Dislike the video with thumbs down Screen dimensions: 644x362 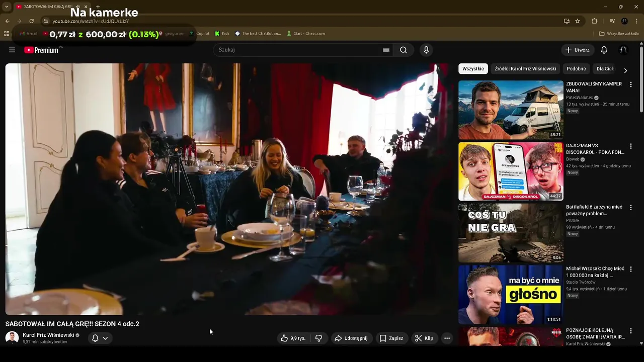tap(318, 338)
